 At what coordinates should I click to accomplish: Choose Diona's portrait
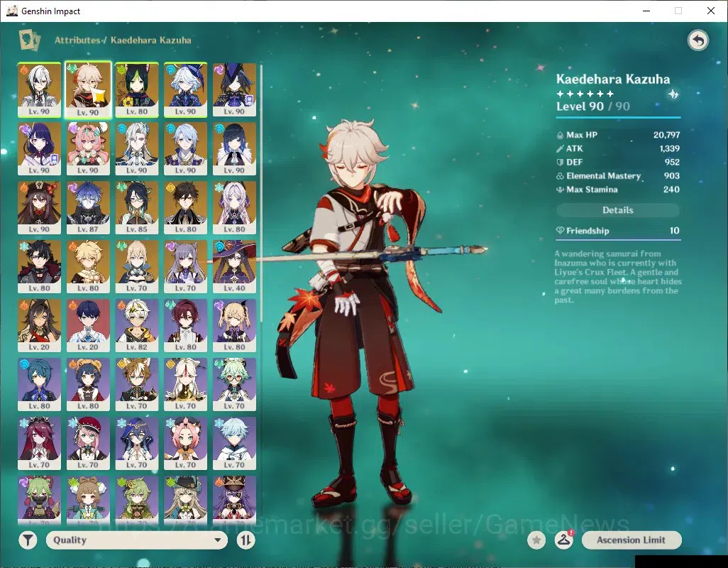tap(186, 444)
